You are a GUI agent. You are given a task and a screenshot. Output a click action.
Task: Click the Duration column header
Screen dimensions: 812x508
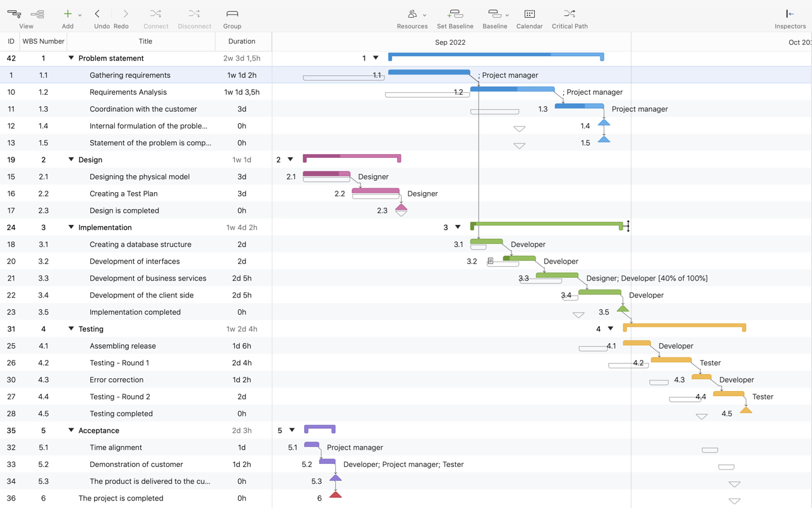click(242, 41)
